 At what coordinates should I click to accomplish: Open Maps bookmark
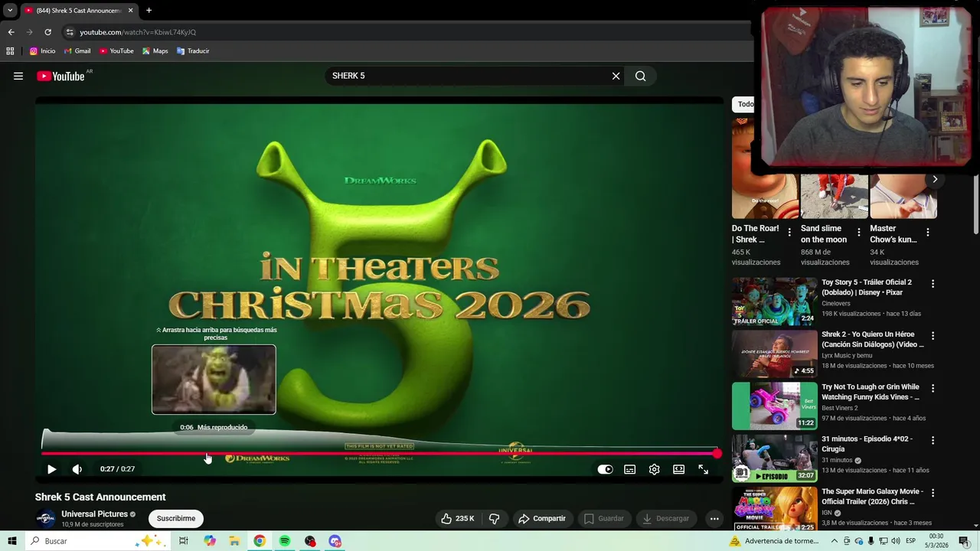click(x=155, y=51)
